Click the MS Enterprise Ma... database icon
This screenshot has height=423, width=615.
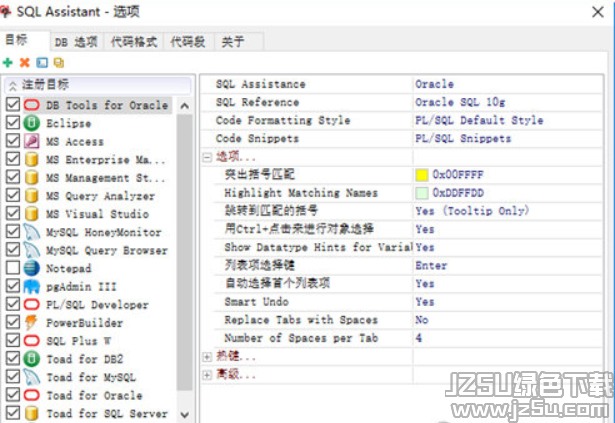click(x=32, y=159)
